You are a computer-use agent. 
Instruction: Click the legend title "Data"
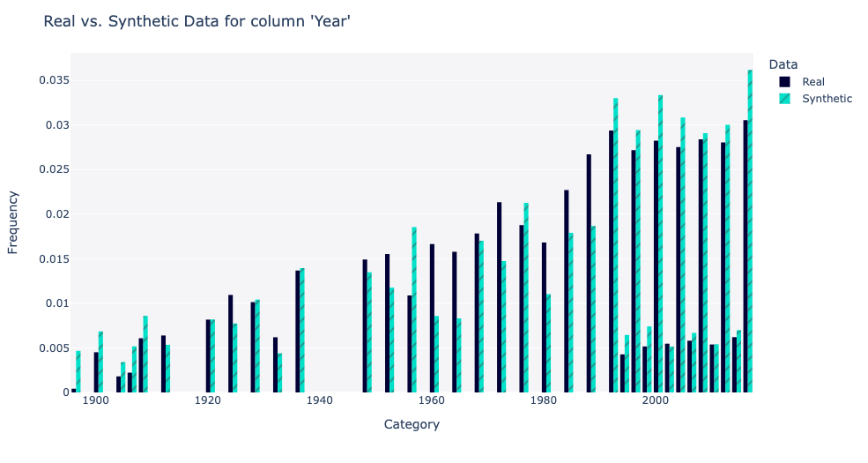[x=783, y=63]
